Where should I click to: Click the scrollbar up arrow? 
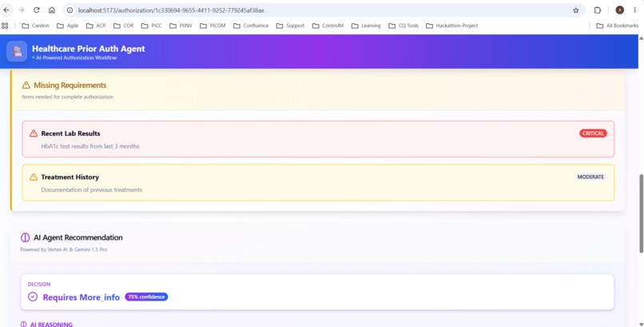pyautogui.click(x=641, y=38)
